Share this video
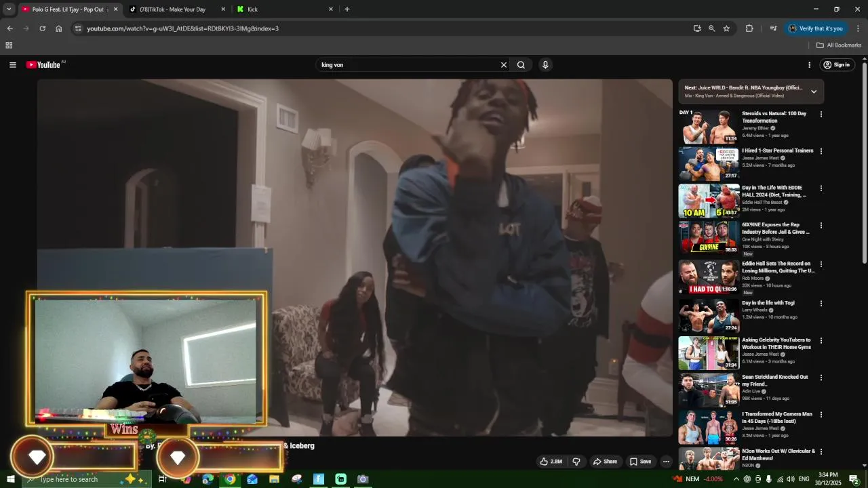 coord(606,462)
